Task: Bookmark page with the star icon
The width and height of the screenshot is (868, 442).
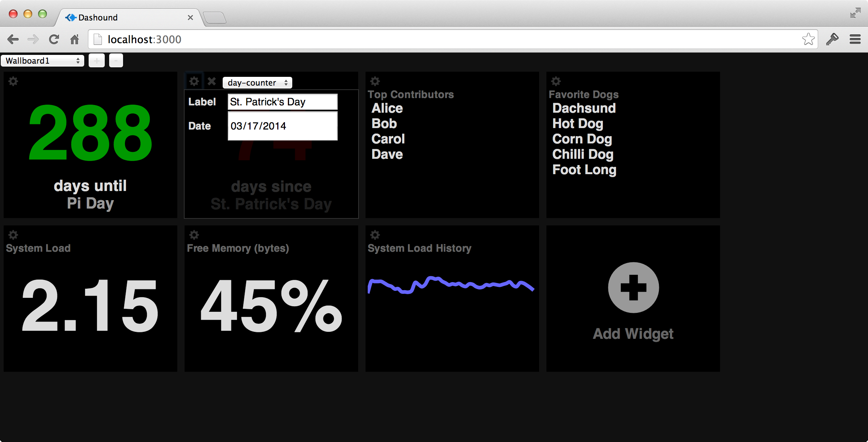Action: [x=808, y=40]
